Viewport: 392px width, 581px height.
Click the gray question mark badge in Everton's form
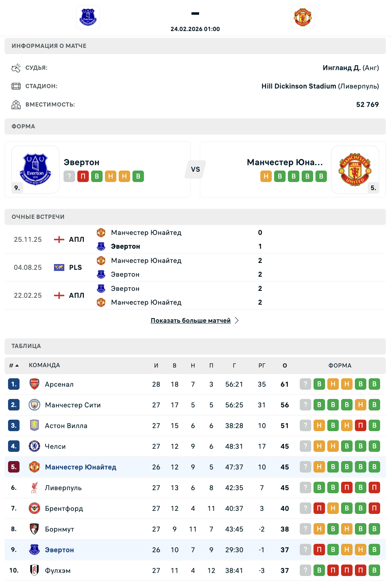(x=69, y=176)
